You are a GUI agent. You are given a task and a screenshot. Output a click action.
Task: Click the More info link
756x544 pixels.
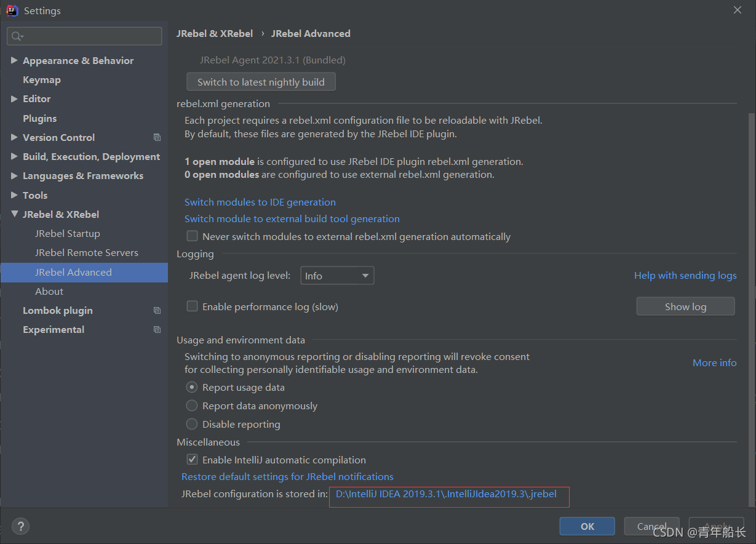(x=714, y=362)
